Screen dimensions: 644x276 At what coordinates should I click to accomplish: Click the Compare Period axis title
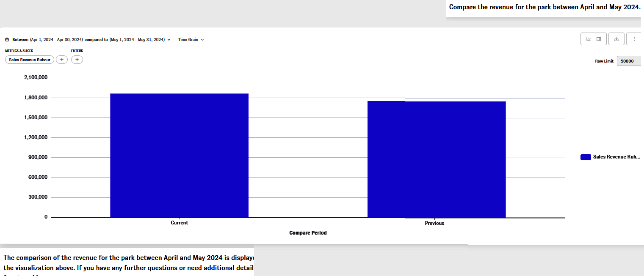[308, 233]
